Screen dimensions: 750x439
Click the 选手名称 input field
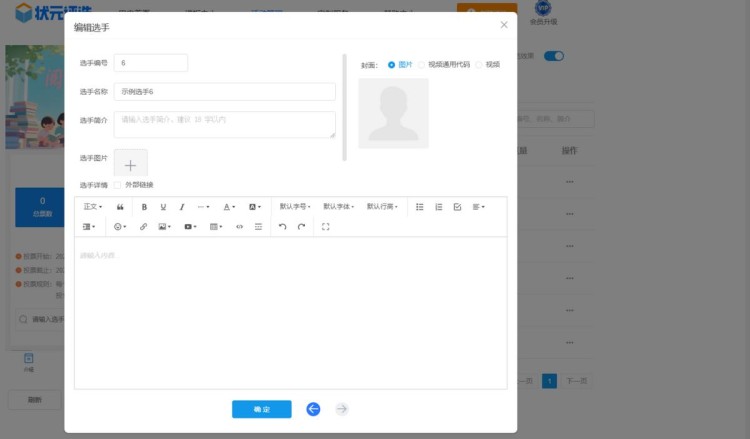[225, 91]
